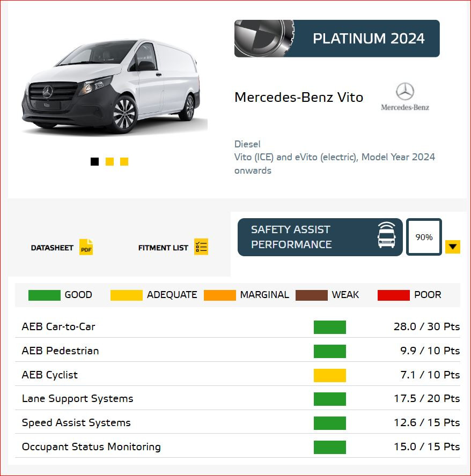Collapse section with the yellow arrow button
This screenshot has height=476, width=471.
pyautogui.click(x=453, y=247)
